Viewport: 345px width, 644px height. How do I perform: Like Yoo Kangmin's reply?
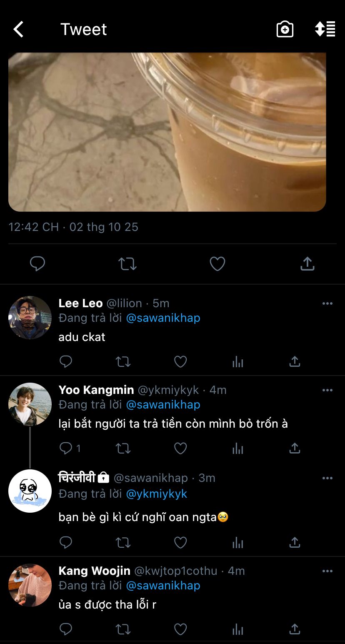[x=180, y=448]
